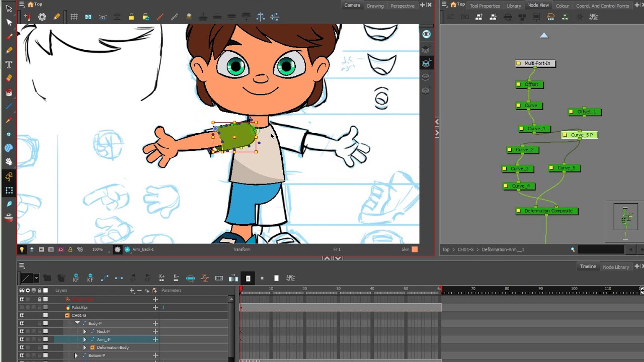Open the Tool Properties tab
Image resolution: width=644 pixels, height=362 pixels.
pos(485,6)
